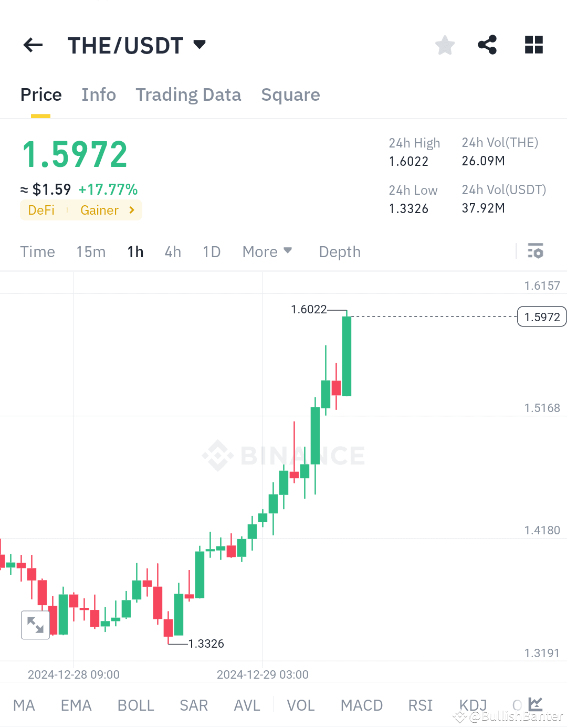The height and width of the screenshot is (728, 567).
Task: Select the DeFi tag label
Action: tap(41, 210)
